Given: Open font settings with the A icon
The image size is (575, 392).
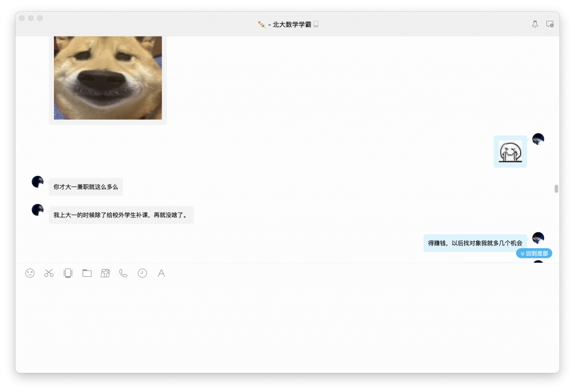Looking at the screenshot, I should 161,273.
